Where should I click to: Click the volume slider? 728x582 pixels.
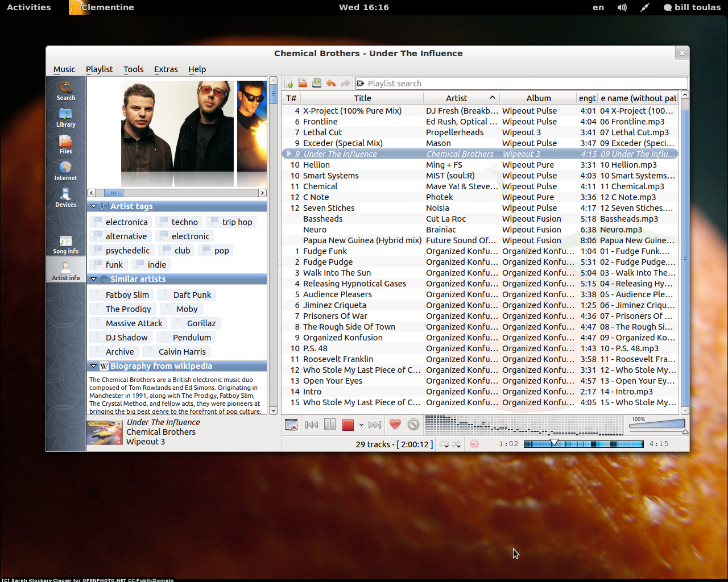pyautogui.click(x=657, y=424)
